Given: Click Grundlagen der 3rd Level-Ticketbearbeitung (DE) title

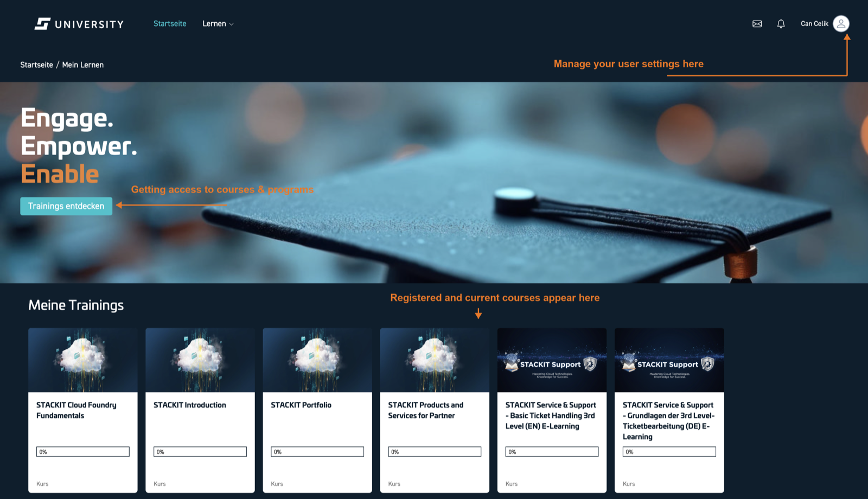Looking at the screenshot, I should [x=669, y=421].
